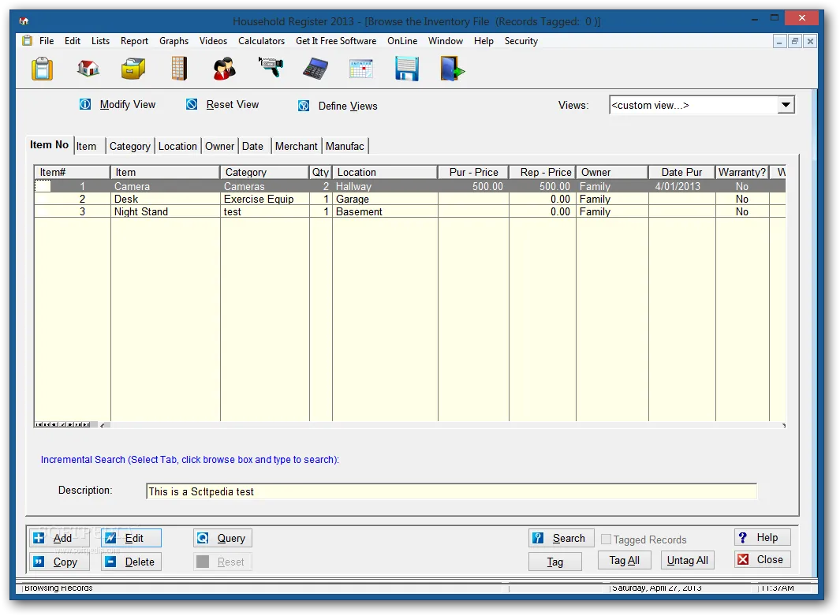
Task: Launch the calculator icon
Action: 315,69
